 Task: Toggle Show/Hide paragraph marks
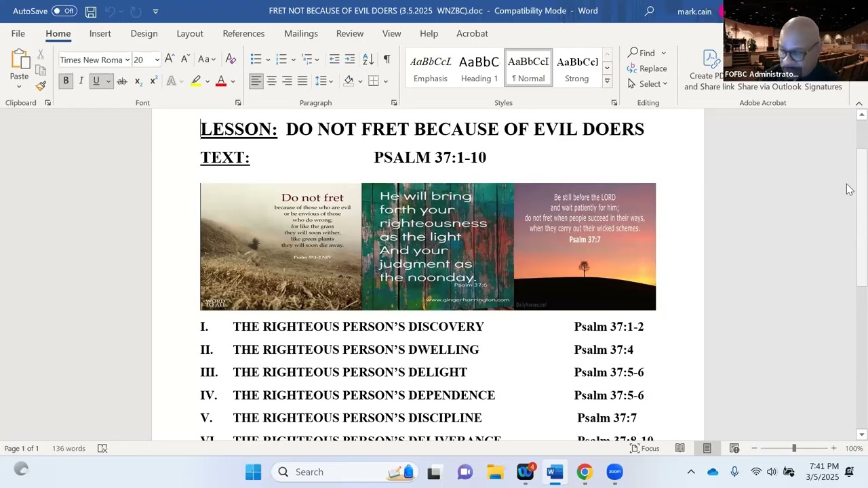pos(387,60)
